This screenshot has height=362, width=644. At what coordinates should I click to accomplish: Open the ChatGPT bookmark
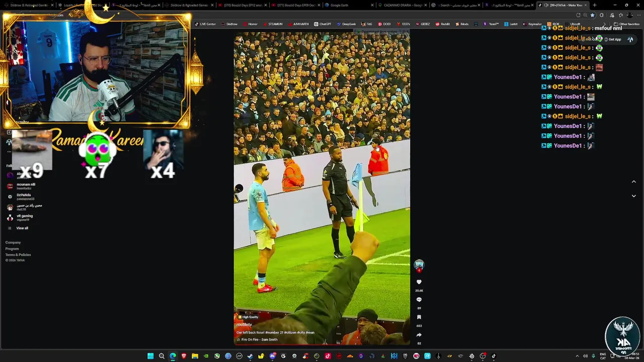[x=323, y=24]
